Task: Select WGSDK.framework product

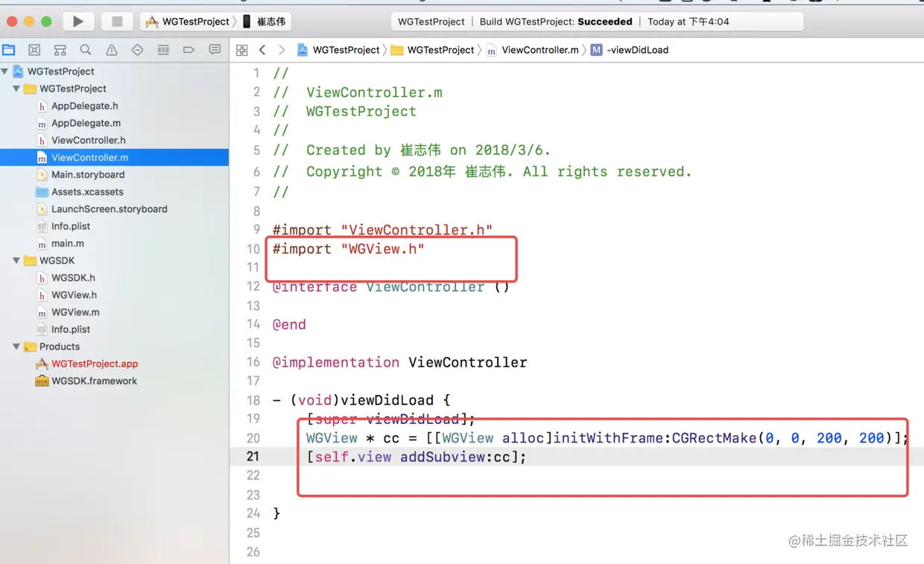Action: tap(94, 381)
